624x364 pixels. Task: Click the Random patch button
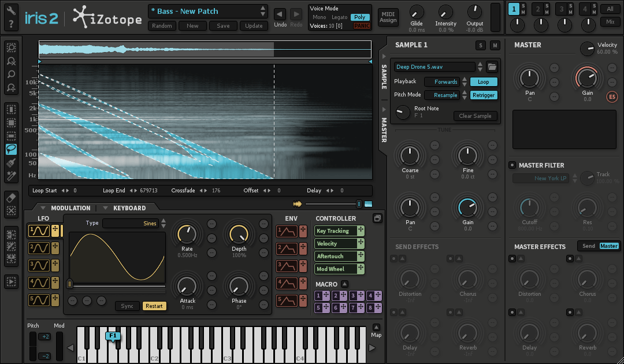tap(162, 26)
